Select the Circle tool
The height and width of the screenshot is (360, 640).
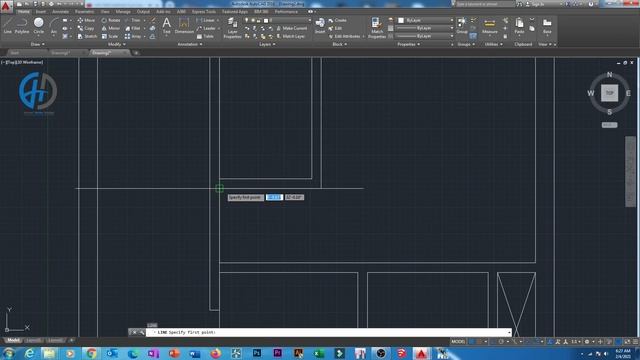click(x=38, y=25)
